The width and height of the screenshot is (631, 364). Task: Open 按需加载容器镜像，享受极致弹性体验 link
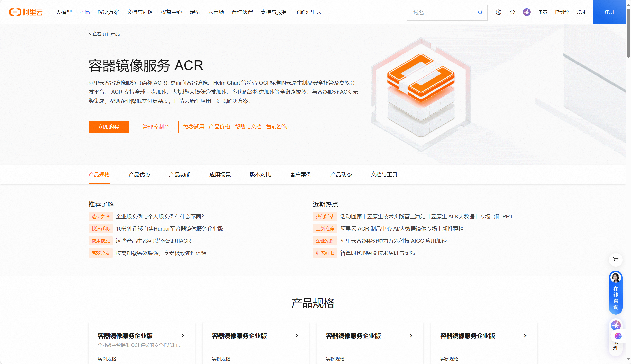coord(161,253)
